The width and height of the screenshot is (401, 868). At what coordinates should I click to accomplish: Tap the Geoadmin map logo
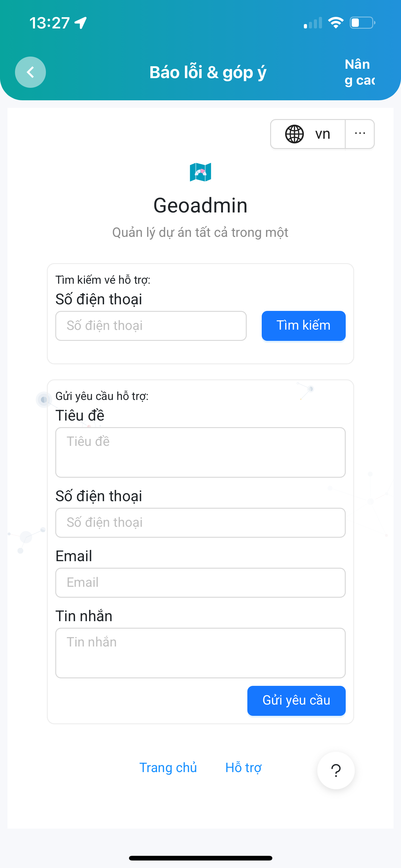tap(200, 172)
